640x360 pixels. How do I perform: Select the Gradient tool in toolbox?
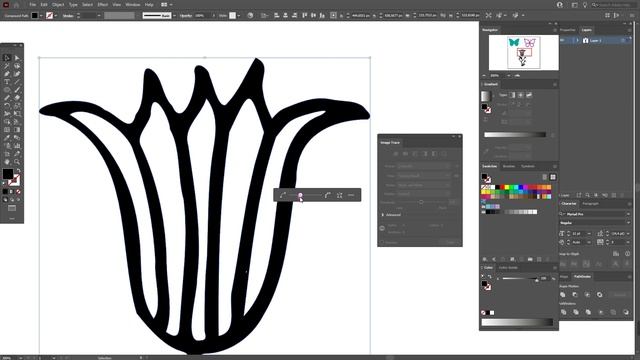pos(17,130)
